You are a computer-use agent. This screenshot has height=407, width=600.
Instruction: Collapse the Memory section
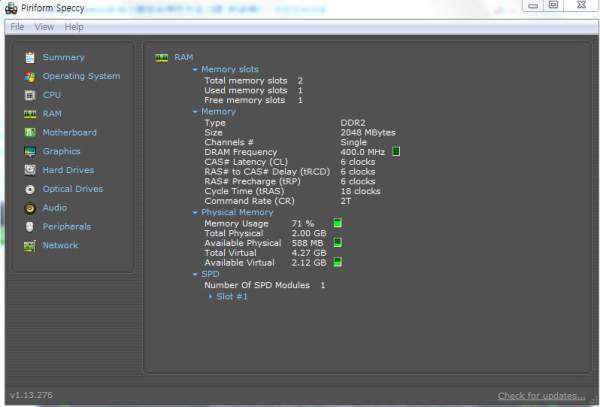point(195,111)
